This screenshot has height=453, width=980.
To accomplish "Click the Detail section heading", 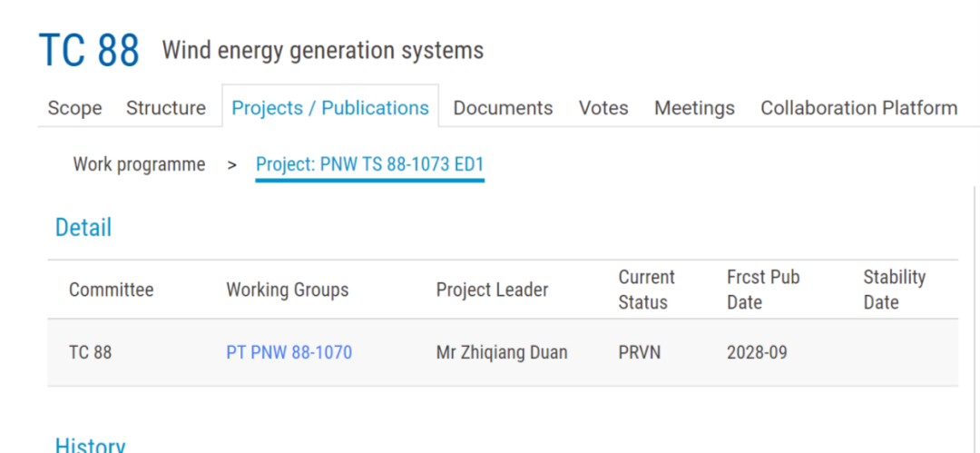I will (x=83, y=227).
